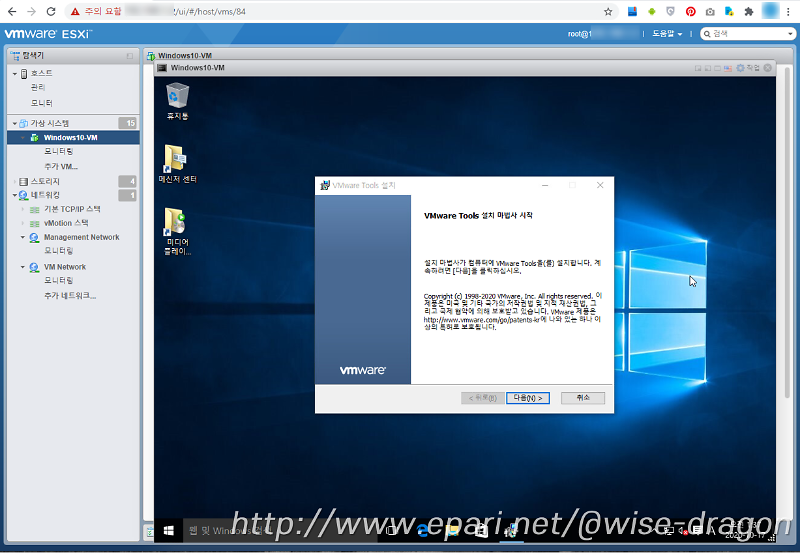Image resolution: width=800 pixels, height=553 pixels.
Task: Select Windows10-VM in the navigator
Action: point(73,137)
